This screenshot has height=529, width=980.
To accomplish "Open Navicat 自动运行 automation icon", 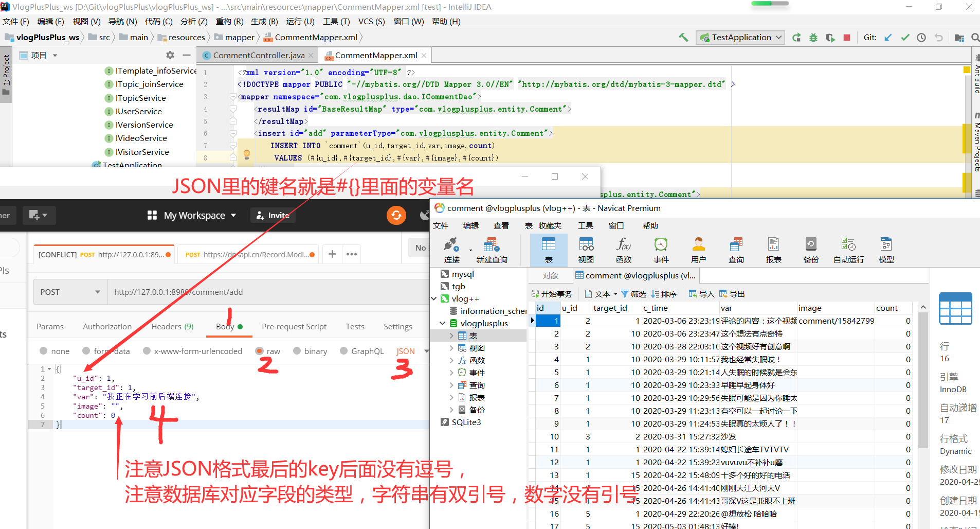I will pyautogui.click(x=849, y=250).
